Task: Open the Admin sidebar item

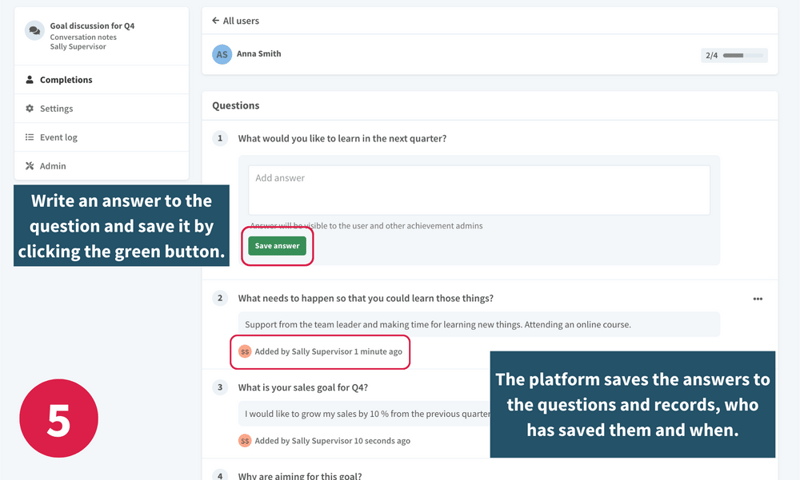Action: [102, 166]
